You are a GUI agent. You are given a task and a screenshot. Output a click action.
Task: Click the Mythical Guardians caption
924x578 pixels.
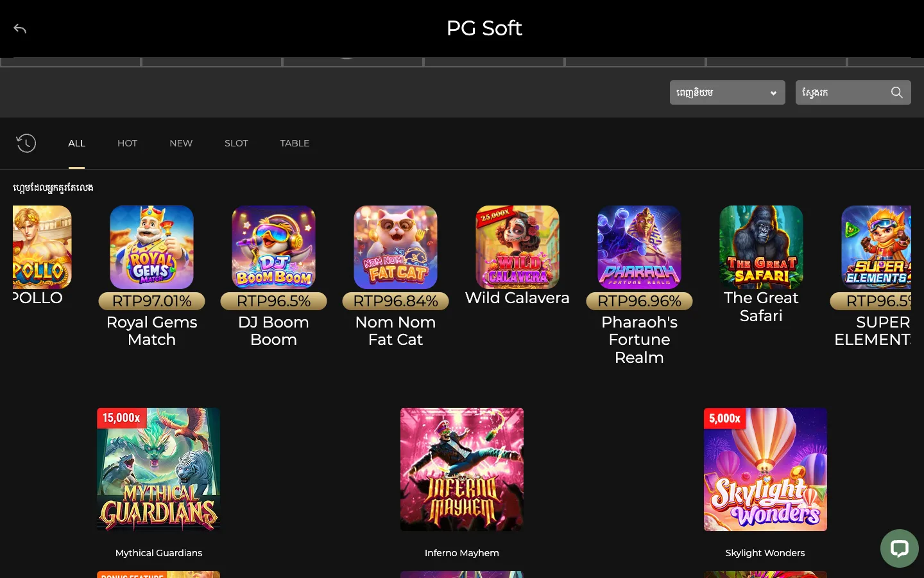[x=158, y=553]
